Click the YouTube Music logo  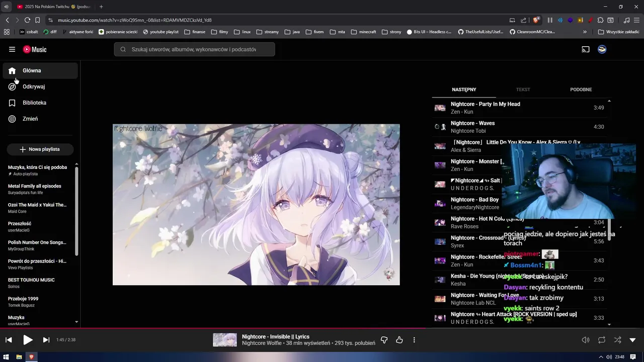[x=35, y=49]
